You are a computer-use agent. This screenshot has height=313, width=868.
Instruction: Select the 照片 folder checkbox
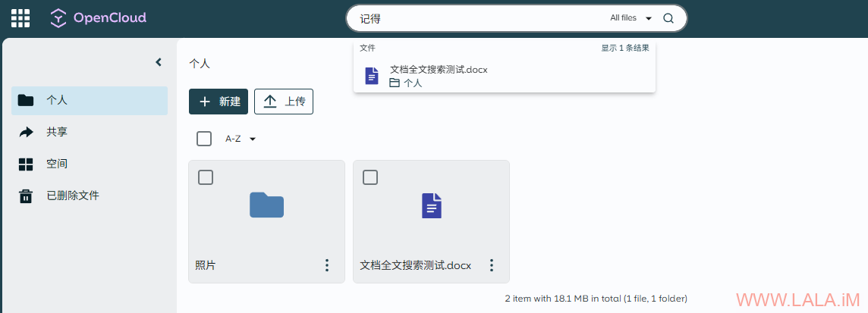pos(206,177)
